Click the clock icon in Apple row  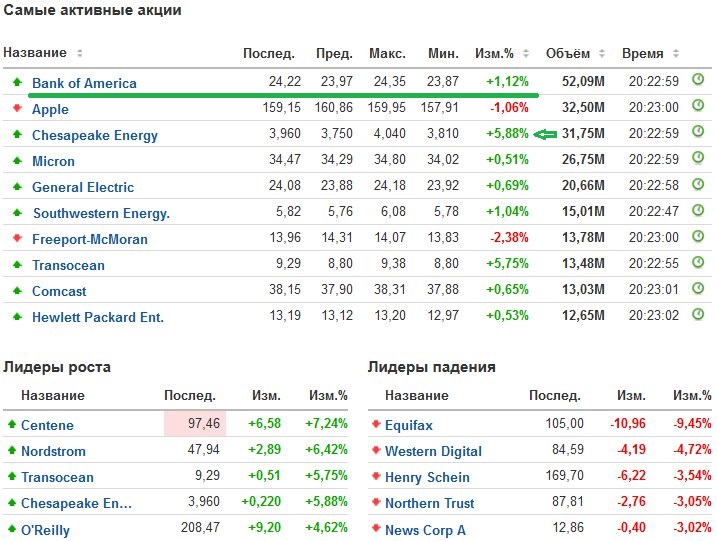[x=698, y=107]
